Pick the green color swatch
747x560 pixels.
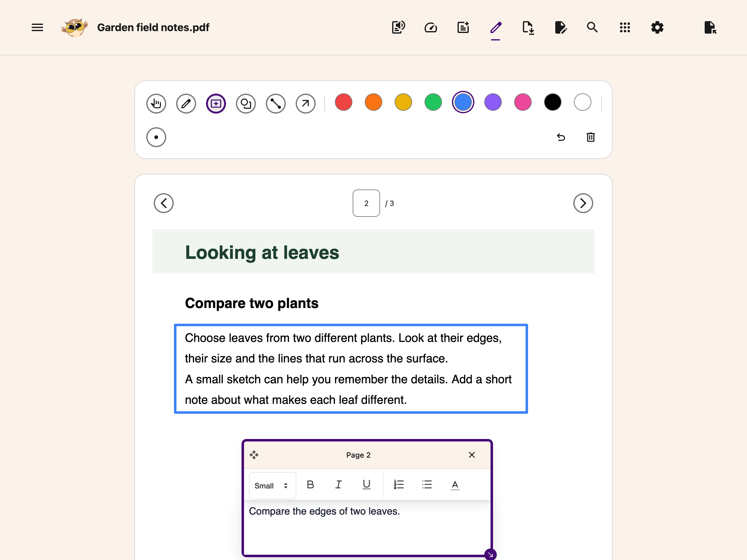[433, 102]
